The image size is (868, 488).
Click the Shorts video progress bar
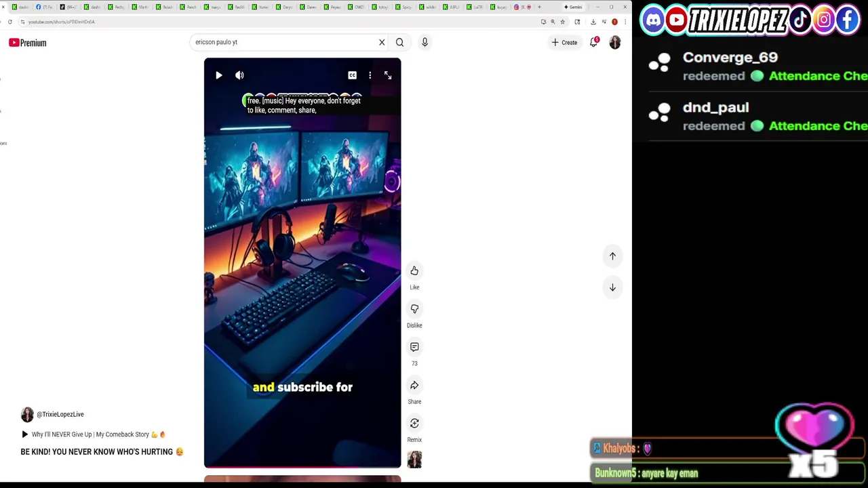(302, 467)
